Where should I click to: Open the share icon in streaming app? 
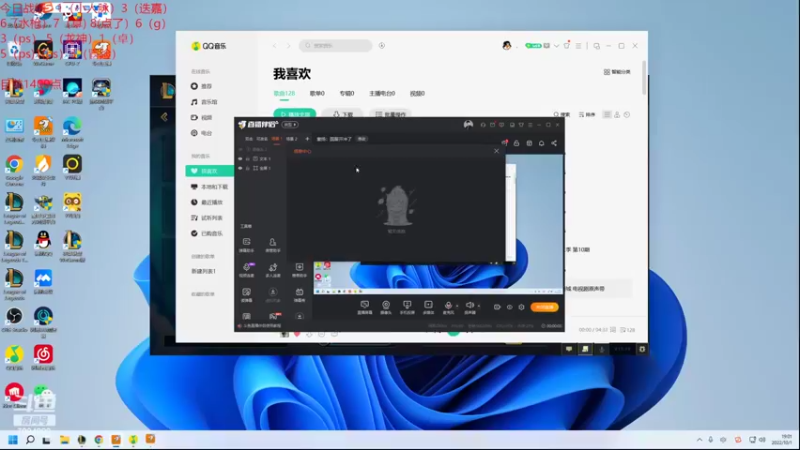[554, 143]
